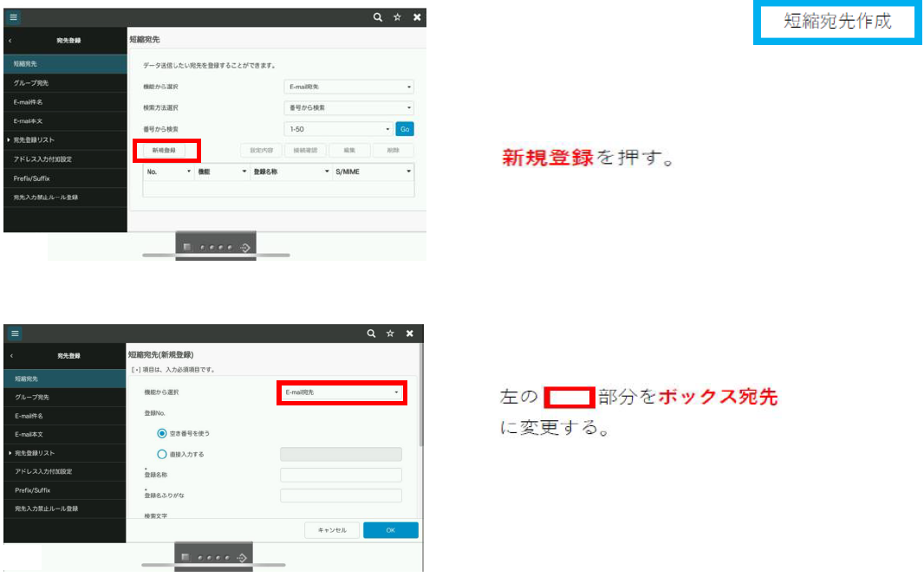Click the search magnifier in the new-registration screen header
This screenshot has width=924, height=583.
click(x=371, y=334)
